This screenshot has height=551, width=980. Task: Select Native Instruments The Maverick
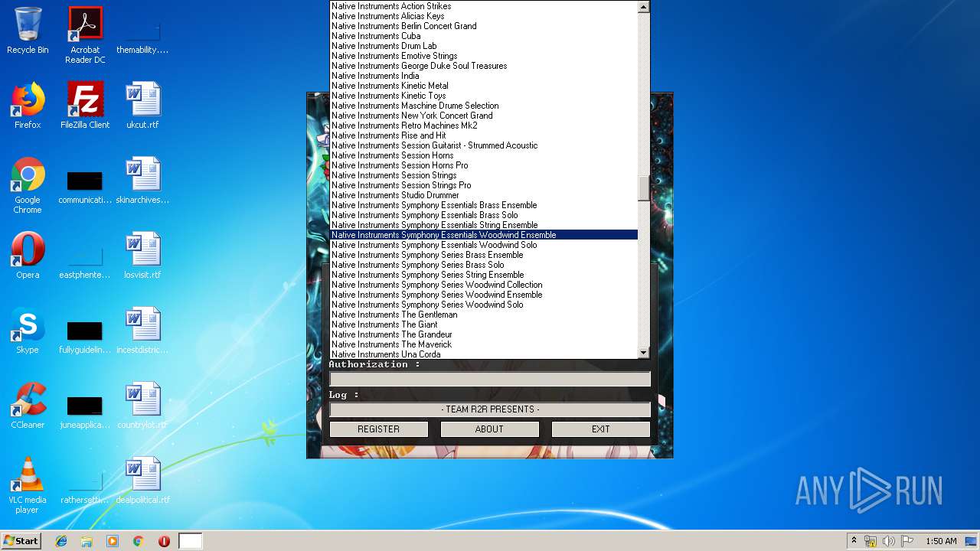(484, 344)
